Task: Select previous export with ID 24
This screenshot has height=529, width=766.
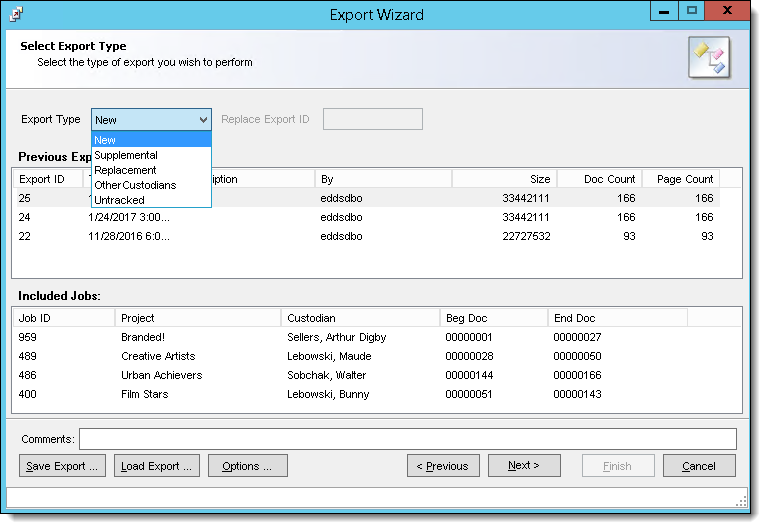Action: pos(368,217)
